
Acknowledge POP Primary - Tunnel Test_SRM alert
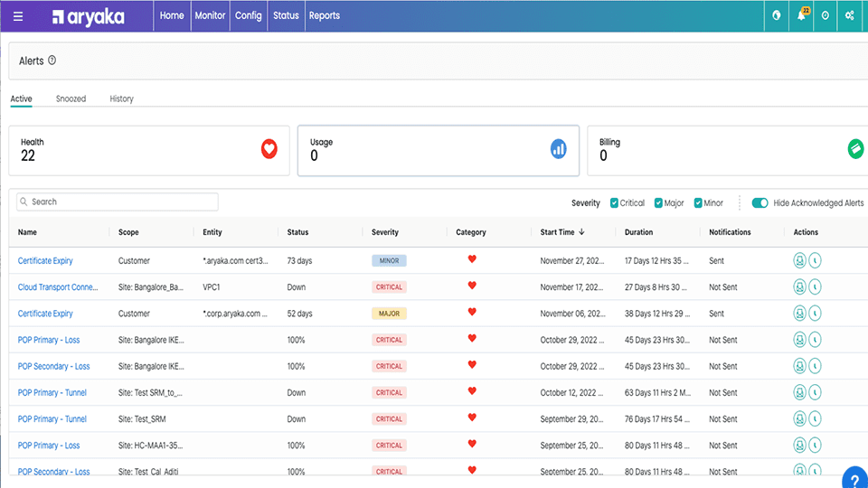pyautogui.click(x=799, y=418)
